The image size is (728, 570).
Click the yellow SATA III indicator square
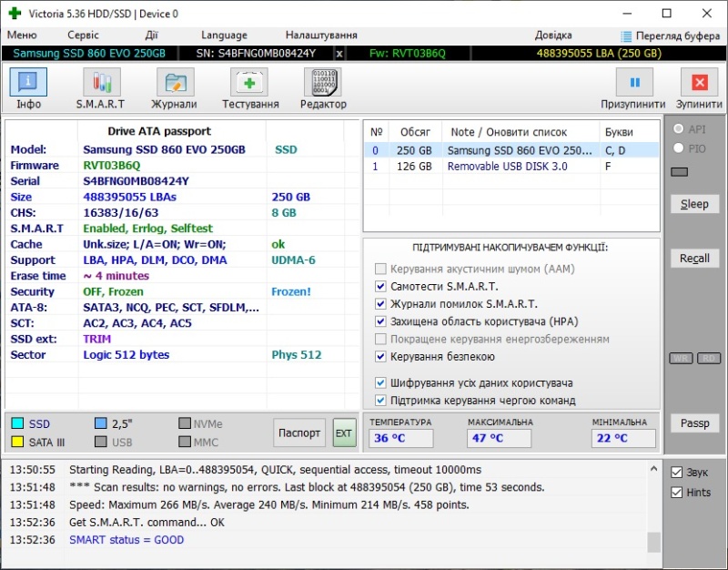pos(17,442)
